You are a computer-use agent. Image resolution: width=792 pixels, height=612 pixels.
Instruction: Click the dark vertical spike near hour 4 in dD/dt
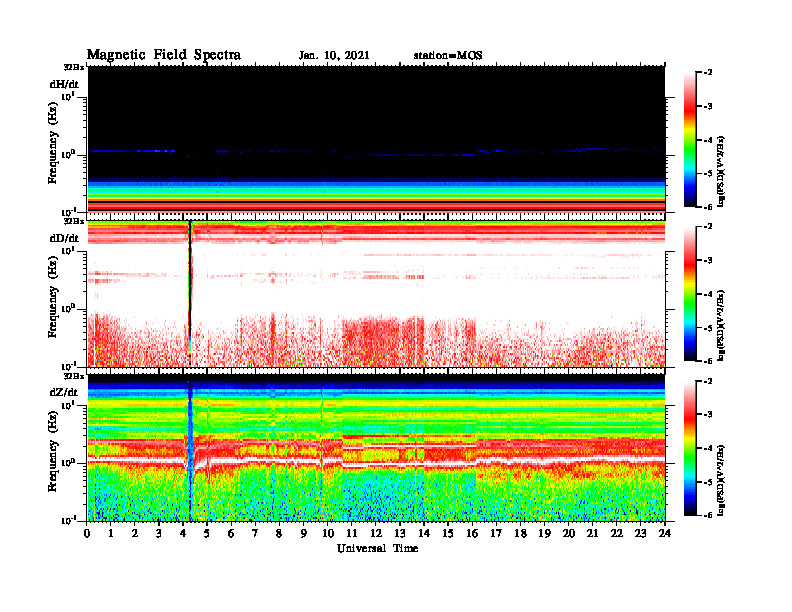tap(190, 293)
